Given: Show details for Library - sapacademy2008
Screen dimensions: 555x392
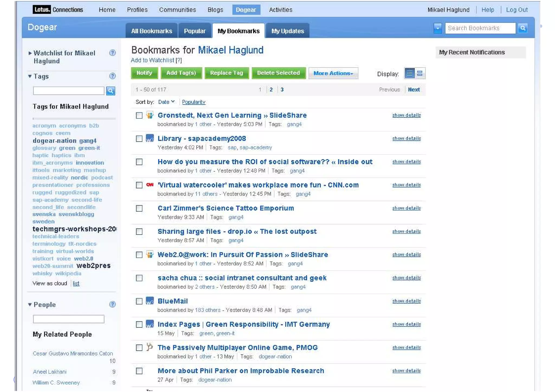Looking at the screenshot, I should (x=406, y=138).
